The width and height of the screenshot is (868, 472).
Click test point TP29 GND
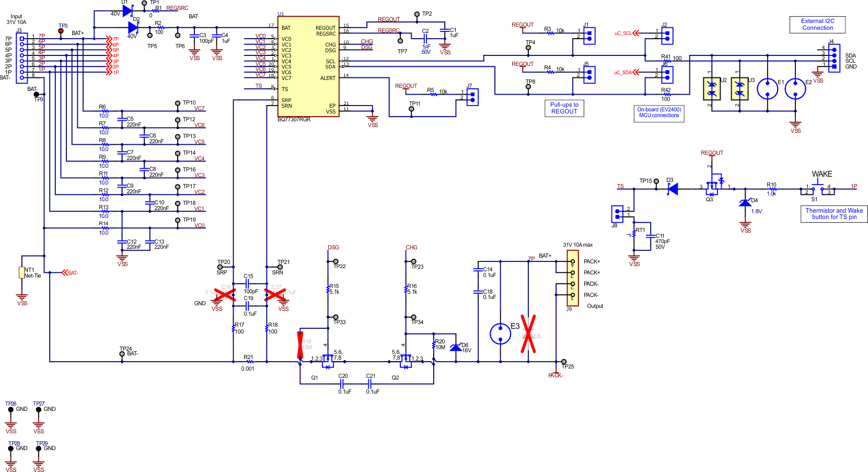pyautogui.click(x=39, y=448)
